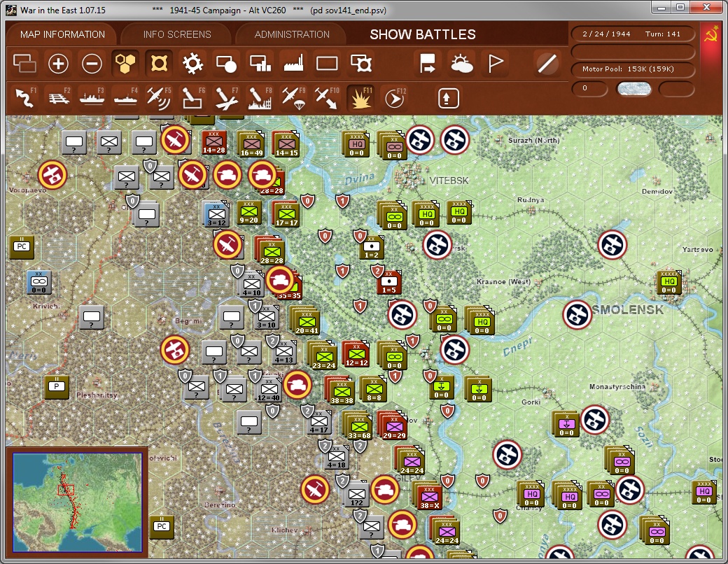Click the air battle marker near Voropaevo
728x564 pixels.
(52, 175)
